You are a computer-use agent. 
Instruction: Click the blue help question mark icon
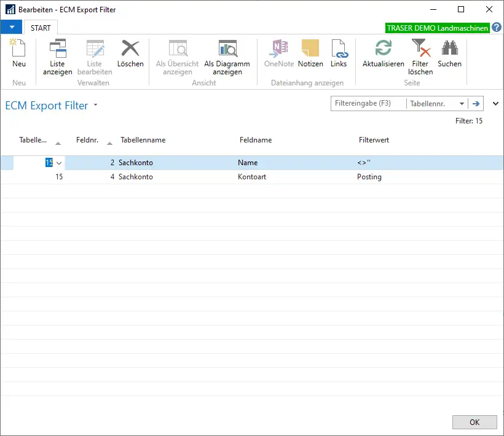tap(497, 28)
